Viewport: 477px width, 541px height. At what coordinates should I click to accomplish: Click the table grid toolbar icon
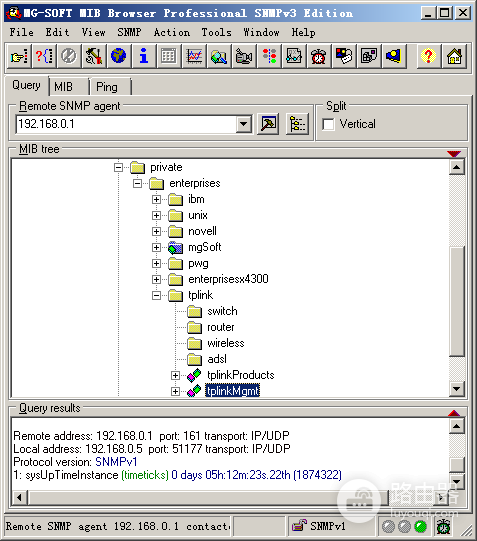(x=168, y=56)
